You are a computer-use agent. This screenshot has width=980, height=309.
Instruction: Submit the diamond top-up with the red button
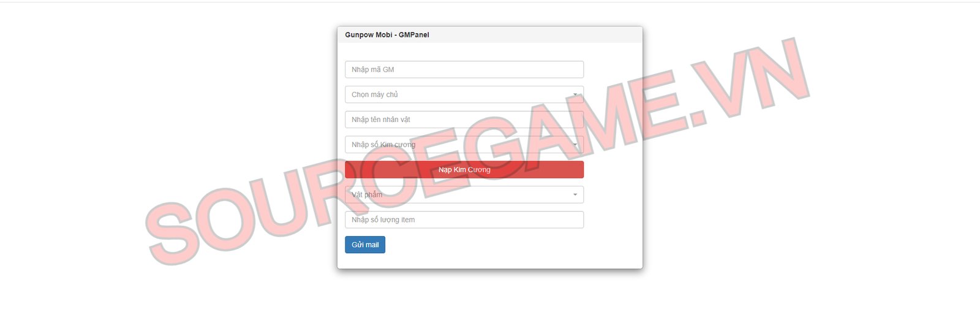[x=464, y=170]
